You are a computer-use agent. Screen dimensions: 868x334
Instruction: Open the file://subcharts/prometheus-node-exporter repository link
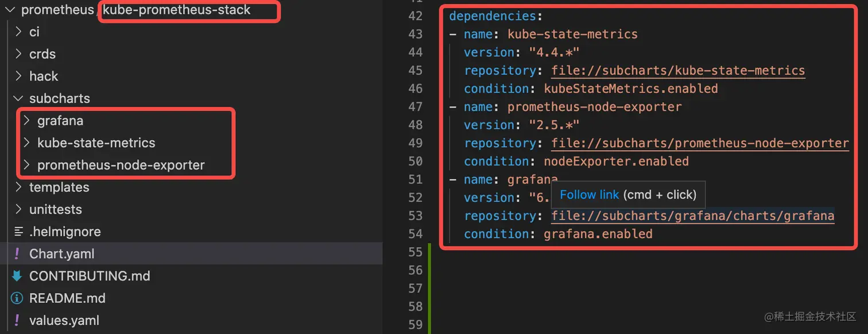click(700, 143)
